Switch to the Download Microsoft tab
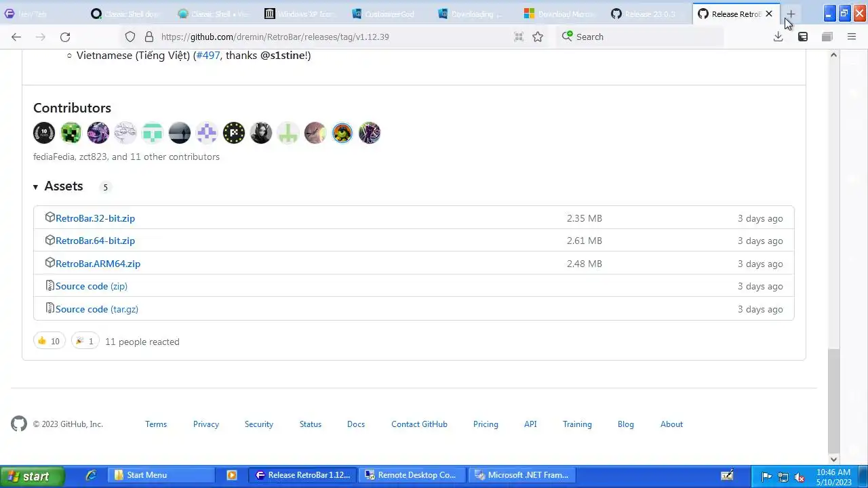The height and width of the screenshot is (488, 868). point(560,14)
